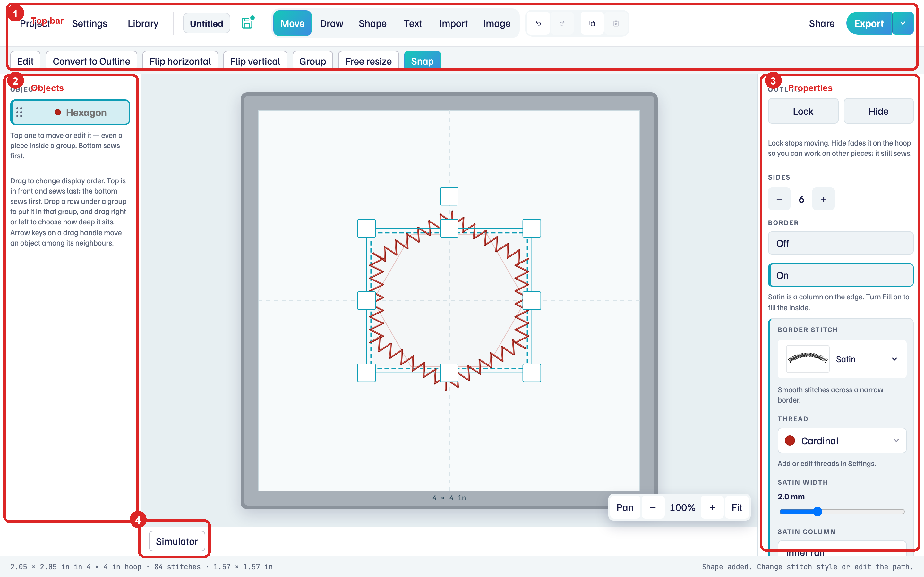Switch to the Draw tool tab

click(331, 23)
